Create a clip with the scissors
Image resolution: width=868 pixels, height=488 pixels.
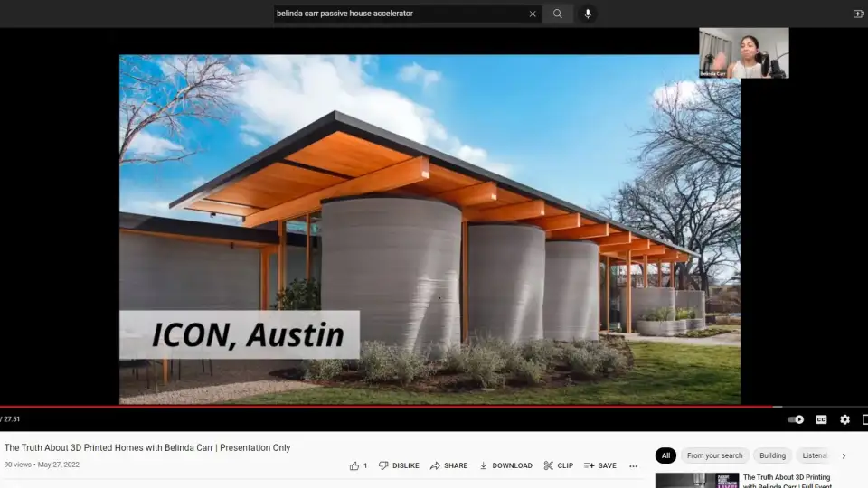tap(558, 465)
